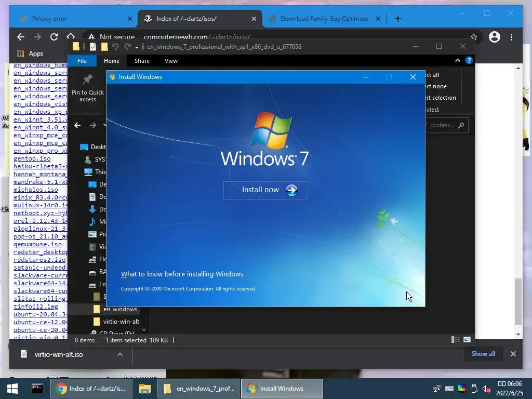The width and height of the screenshot is (532, 399).
Task: Switch to Chrome 'Index of /~dartz/is...' taskbar button
Action: tap(91, 389)
